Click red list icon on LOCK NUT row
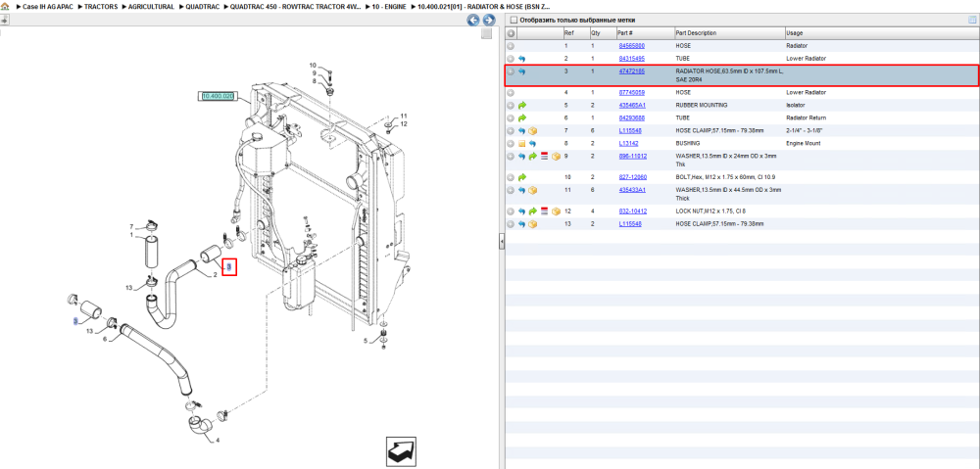The width and height of the screenshot is (980, 469). pyautogui.click(x=544, y=211)
